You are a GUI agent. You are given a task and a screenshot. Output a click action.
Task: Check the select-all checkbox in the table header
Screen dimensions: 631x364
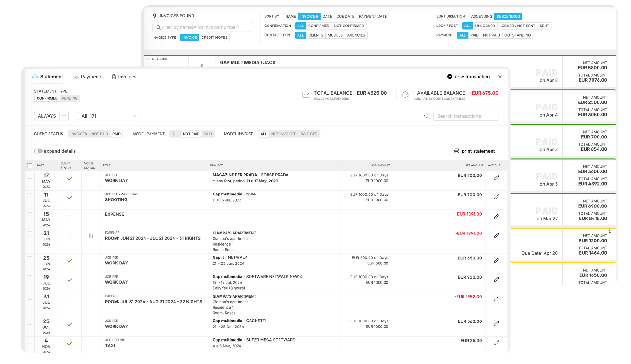(30, 165)
